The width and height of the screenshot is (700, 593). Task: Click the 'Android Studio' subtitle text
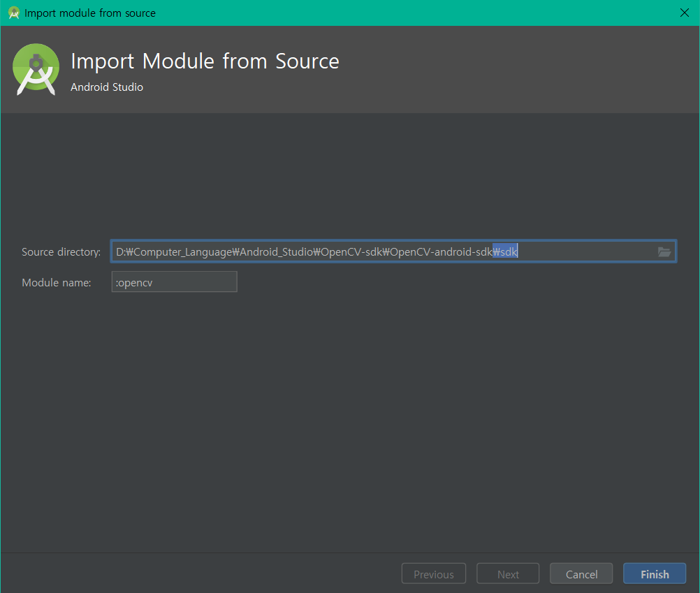[x=107, y=87]
